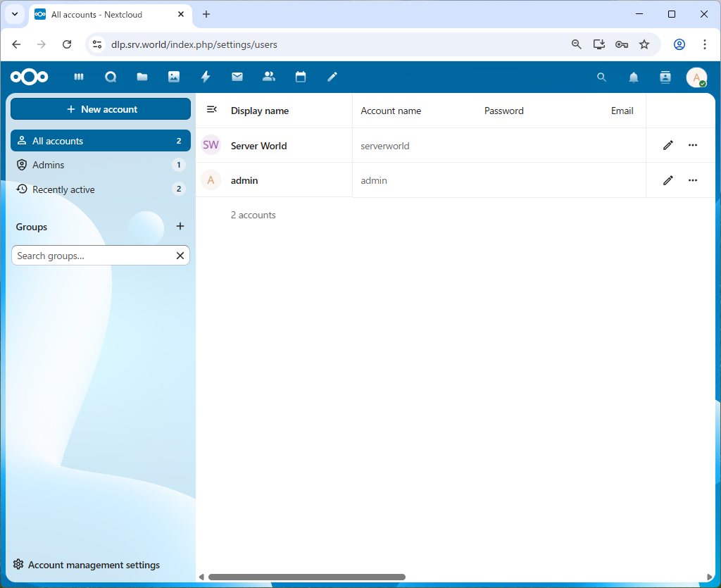Viewport: 721px width, 588px height.
Task: Edit the Server World account with pencil
Action: tap(668, 145)
